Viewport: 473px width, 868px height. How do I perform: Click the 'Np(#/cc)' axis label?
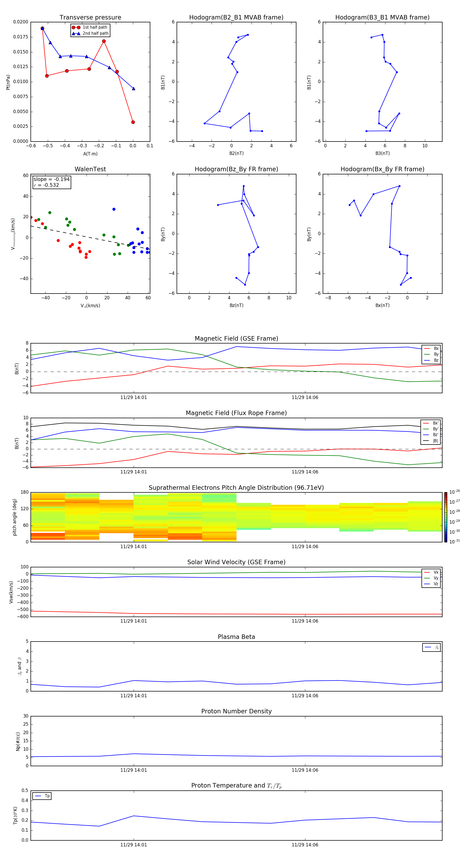click(18, 741)
